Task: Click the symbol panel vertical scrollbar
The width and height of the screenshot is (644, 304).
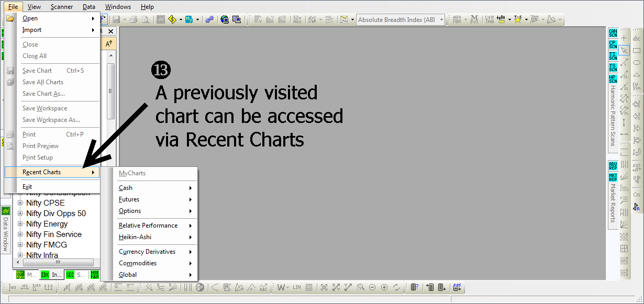Action: (x=110, y=91)
